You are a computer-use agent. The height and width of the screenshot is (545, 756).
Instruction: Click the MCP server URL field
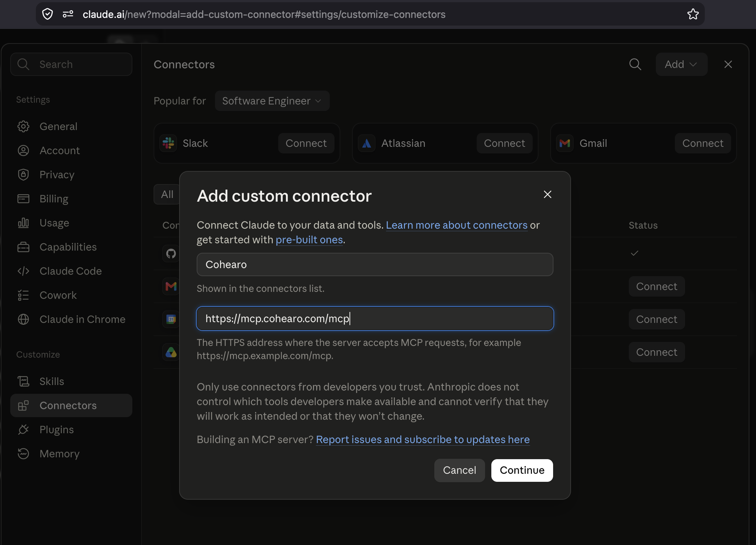point(375,319)
